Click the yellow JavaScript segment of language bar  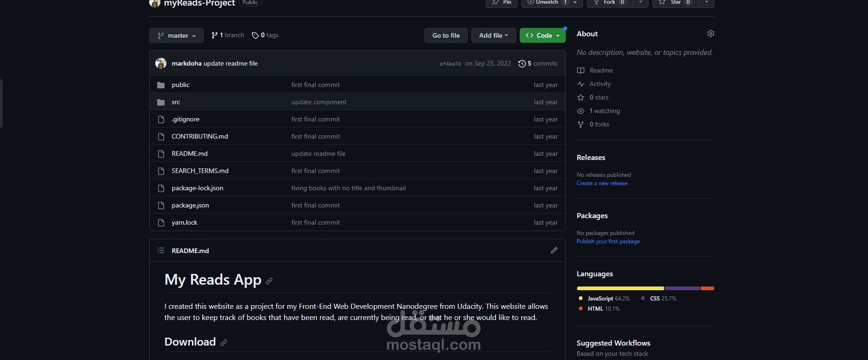tap(620, 288)
